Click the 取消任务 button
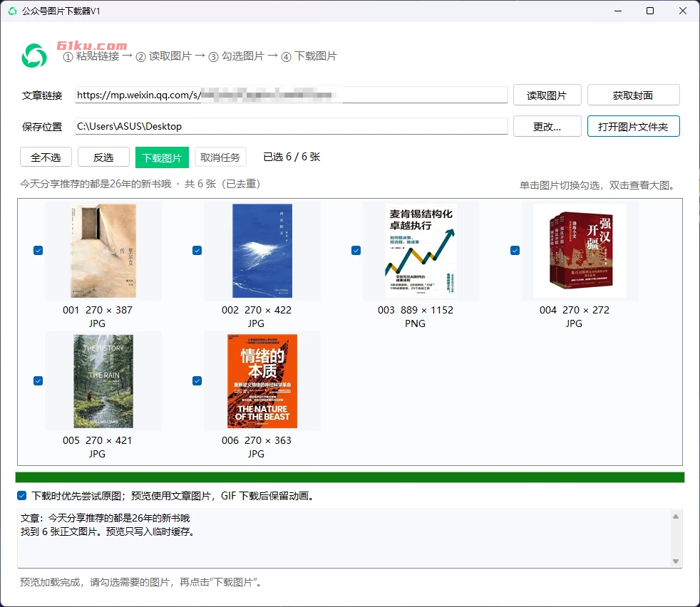 [220, 157]
